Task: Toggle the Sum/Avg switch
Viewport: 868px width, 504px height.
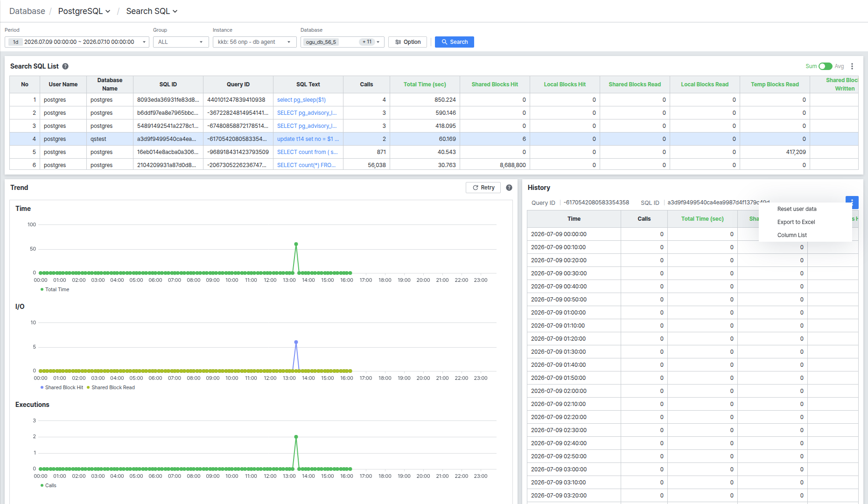Action: (x=825, y=66)
